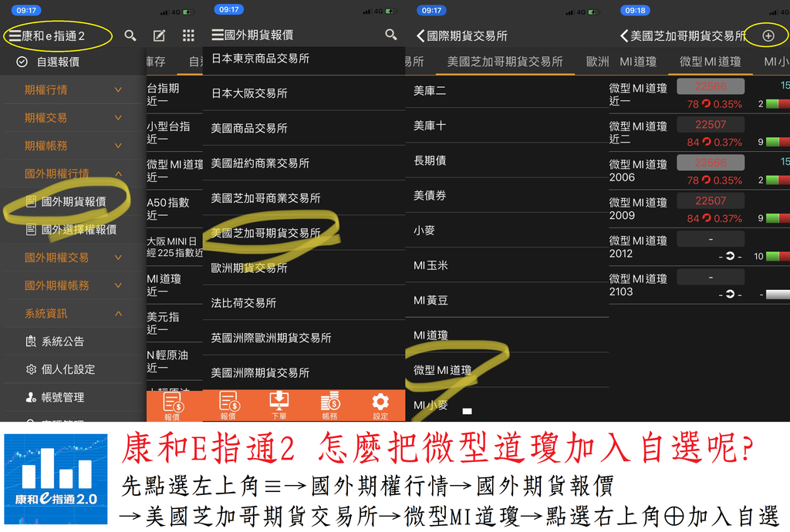Choose 歐洲期貨交易所 from the exchange list
Image resolution: width=790 pixels, height=532 pixels.
304,268
